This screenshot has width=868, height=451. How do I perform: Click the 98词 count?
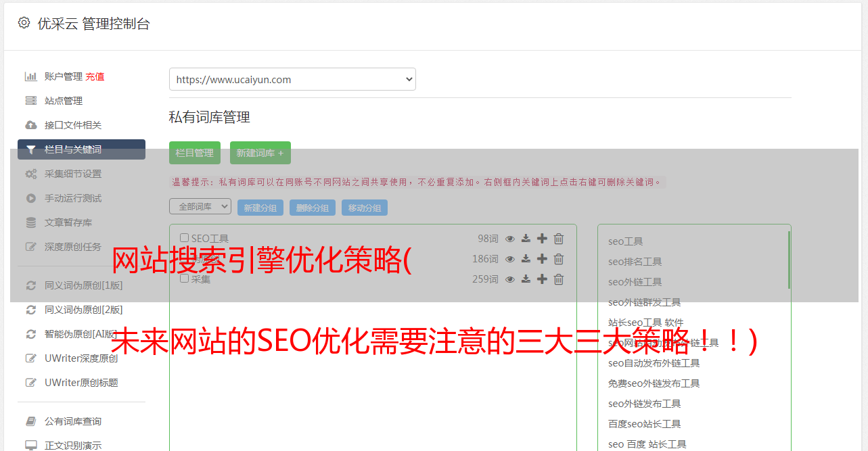[x=488, y=239]
